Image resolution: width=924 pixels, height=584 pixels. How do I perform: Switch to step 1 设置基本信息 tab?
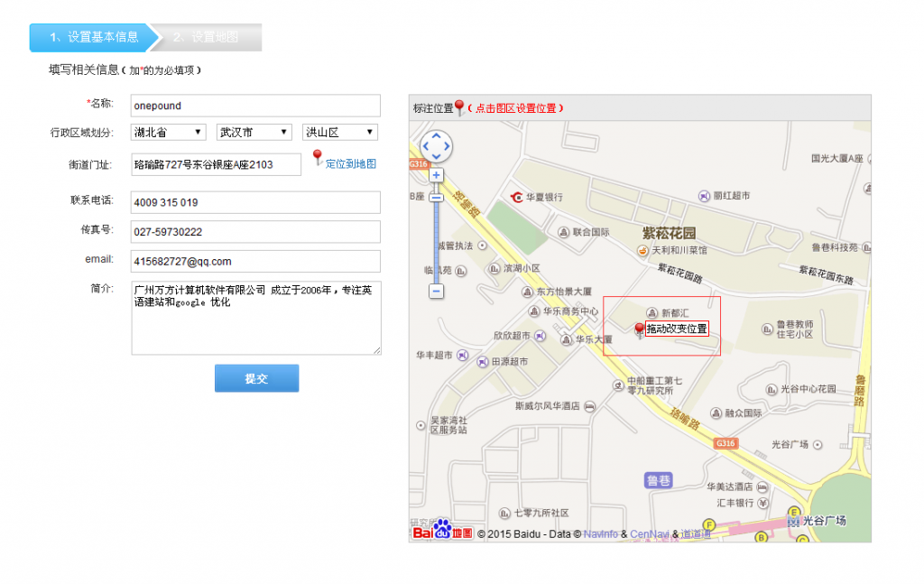(94, 37)
